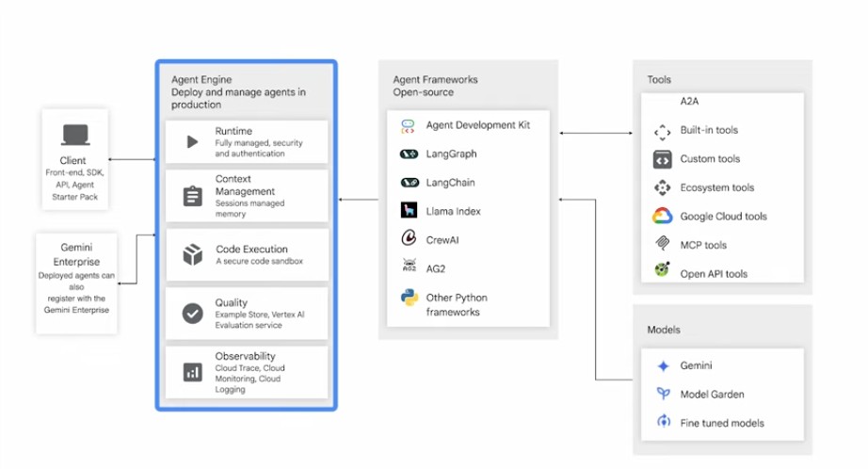This screenshot has height=469, width=868.
Task: Select the Gemini sparkle icon
Action: (663, 365)
